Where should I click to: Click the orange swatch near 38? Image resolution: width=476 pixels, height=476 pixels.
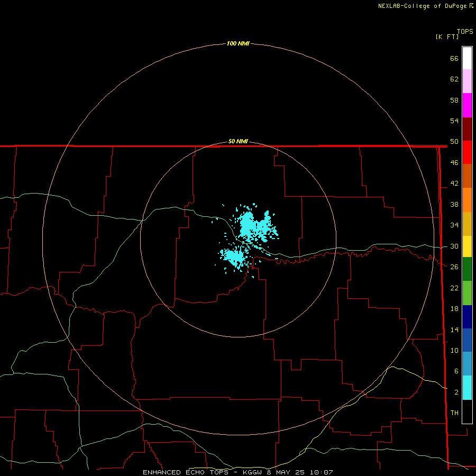pos(467,200)
